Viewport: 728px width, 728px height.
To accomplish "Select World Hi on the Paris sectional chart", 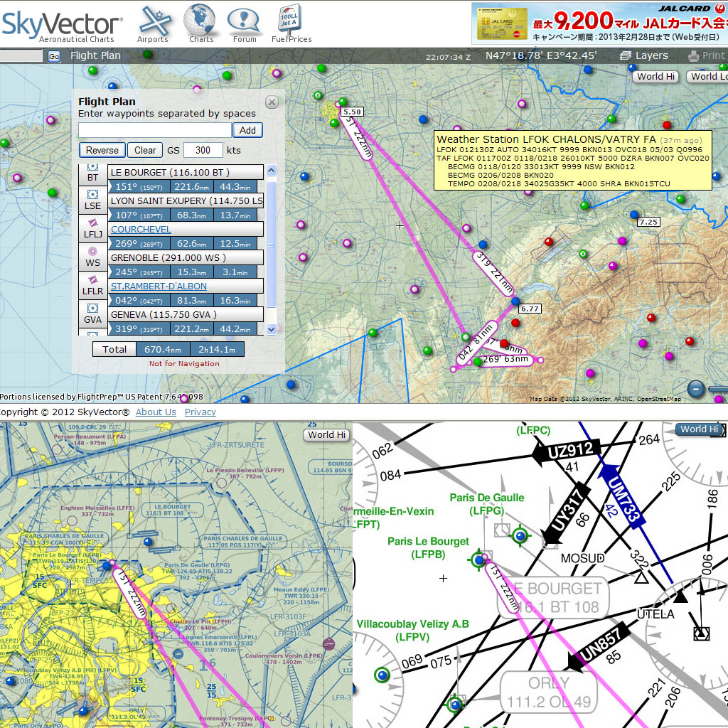I will [x=326, y=435].
